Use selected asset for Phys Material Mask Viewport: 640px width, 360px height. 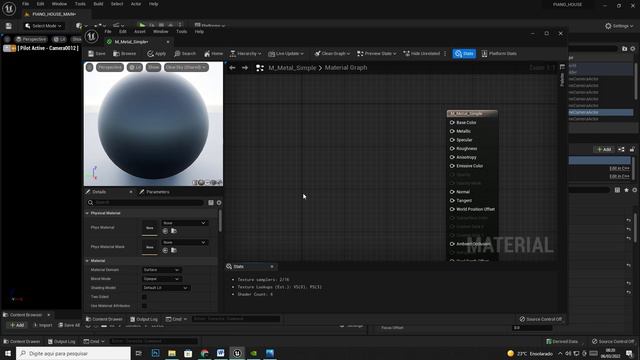coord(165,250)
